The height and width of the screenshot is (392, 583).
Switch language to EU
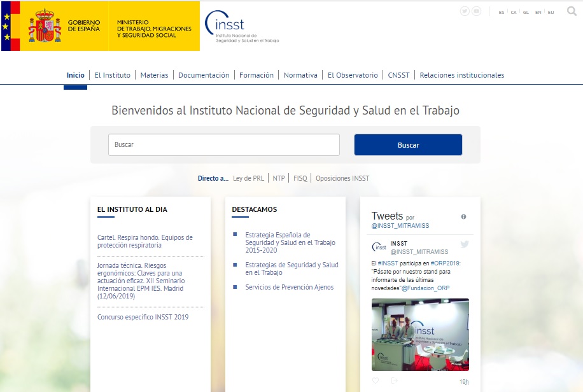point(551,12)
